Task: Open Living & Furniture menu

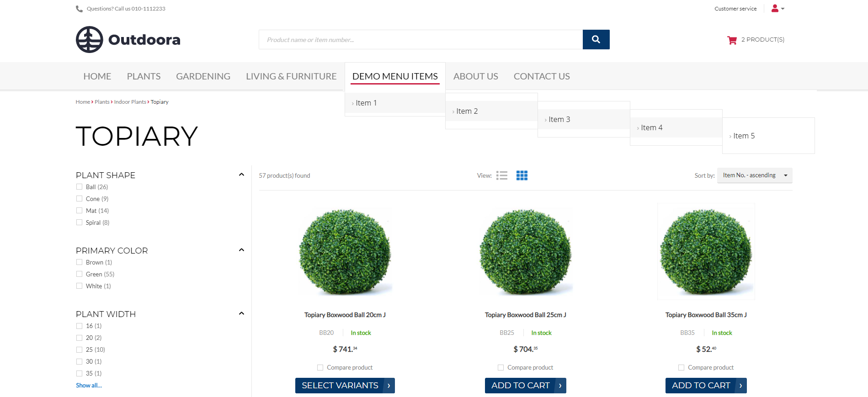Action: coord(291,76)
